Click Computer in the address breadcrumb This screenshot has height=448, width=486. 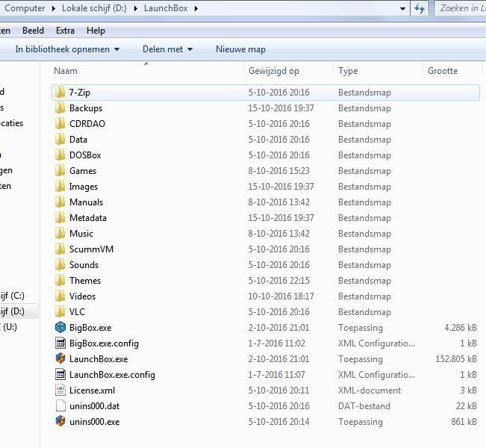coord(25,8)
